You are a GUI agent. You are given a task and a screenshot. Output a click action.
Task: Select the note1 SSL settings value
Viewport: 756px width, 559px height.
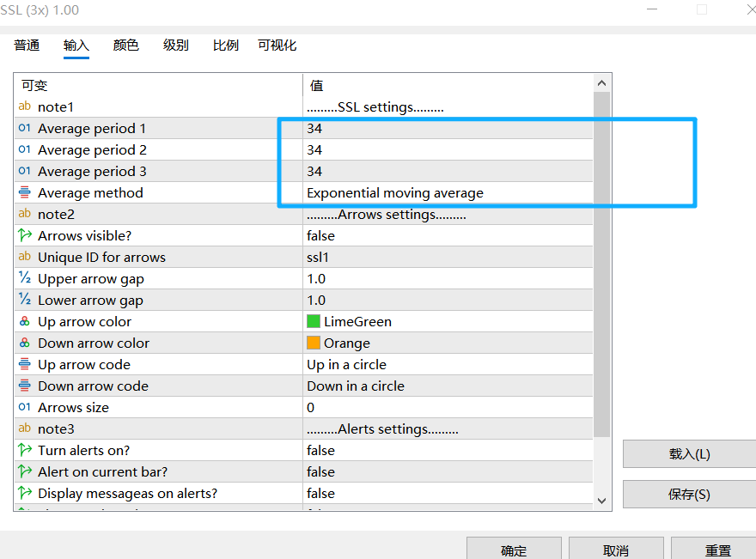pos(448,107)
